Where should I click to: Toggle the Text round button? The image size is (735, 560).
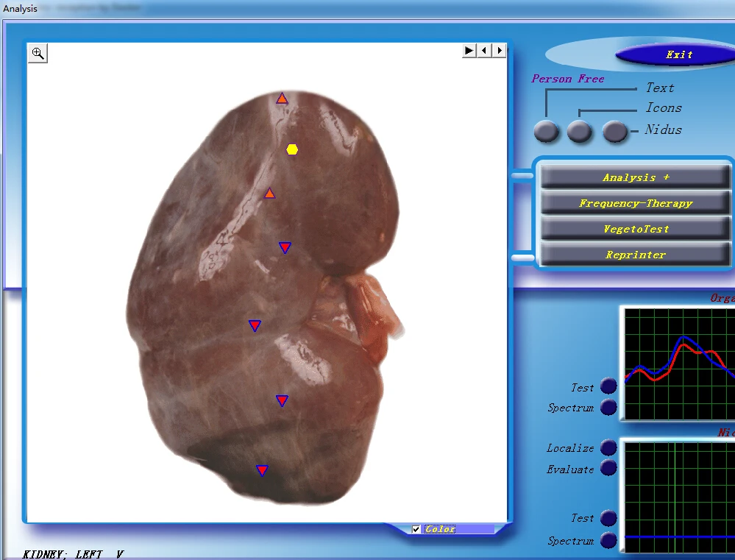point(546,131)
